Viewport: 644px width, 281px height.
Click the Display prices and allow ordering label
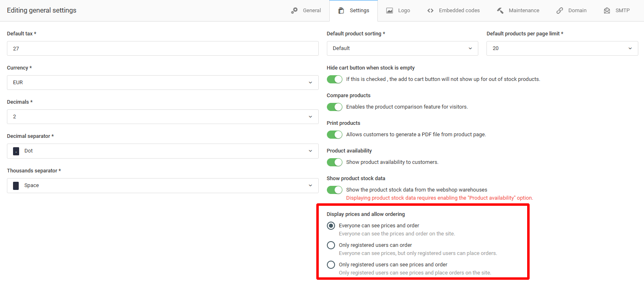(366, 214)
